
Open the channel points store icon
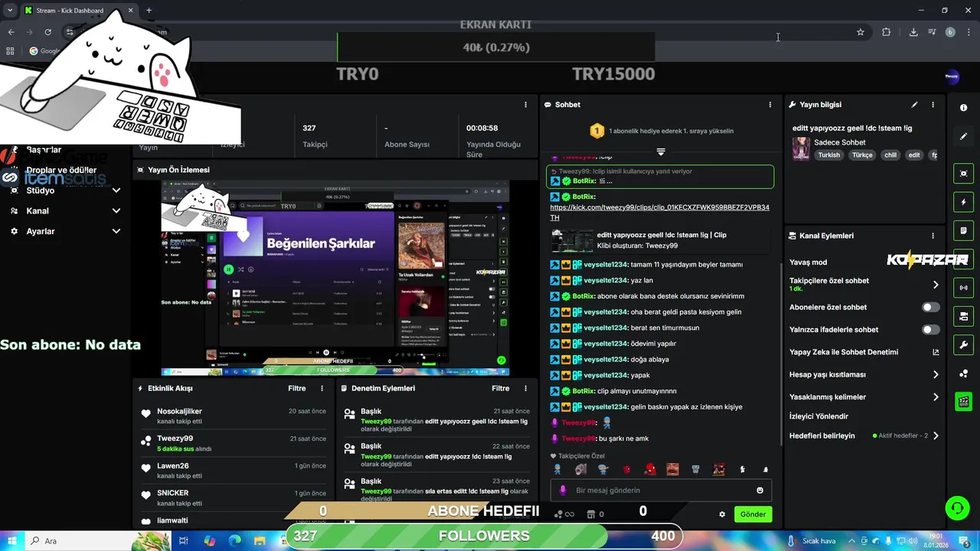pyautogui.click(x=591, y=514)
